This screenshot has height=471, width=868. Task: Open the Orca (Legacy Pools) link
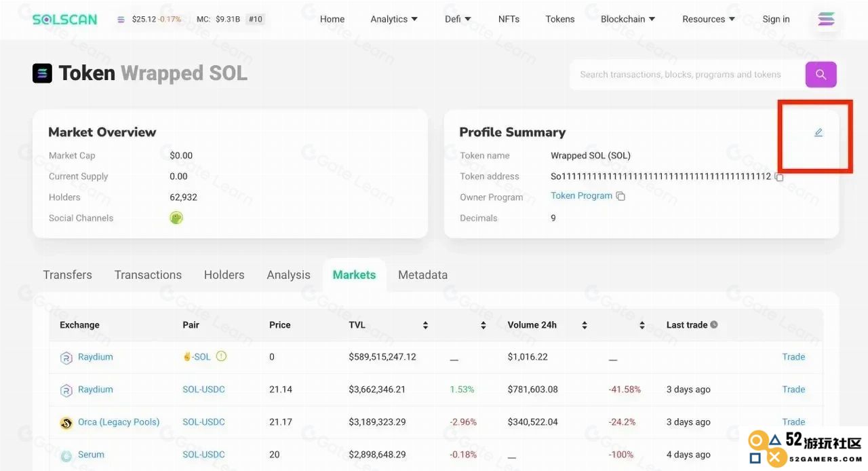point(119,422)
